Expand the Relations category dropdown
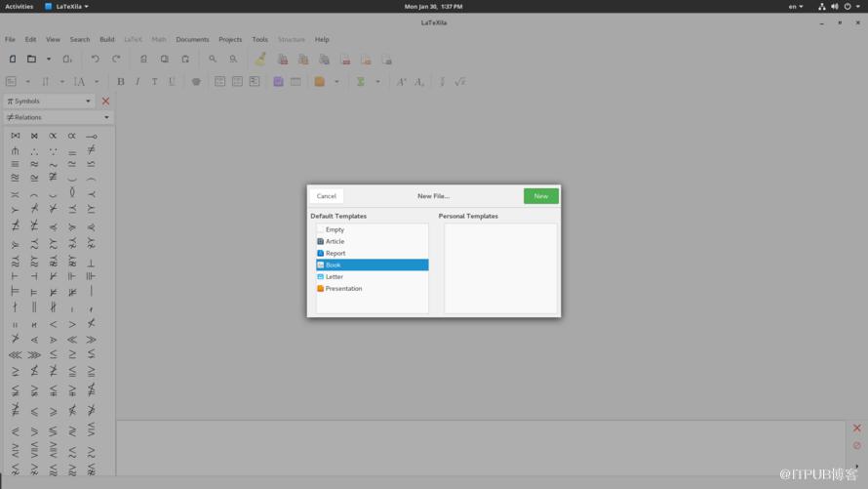Image resolution: width=868 pixels, height=489 pixels. [x=59, y=117]
